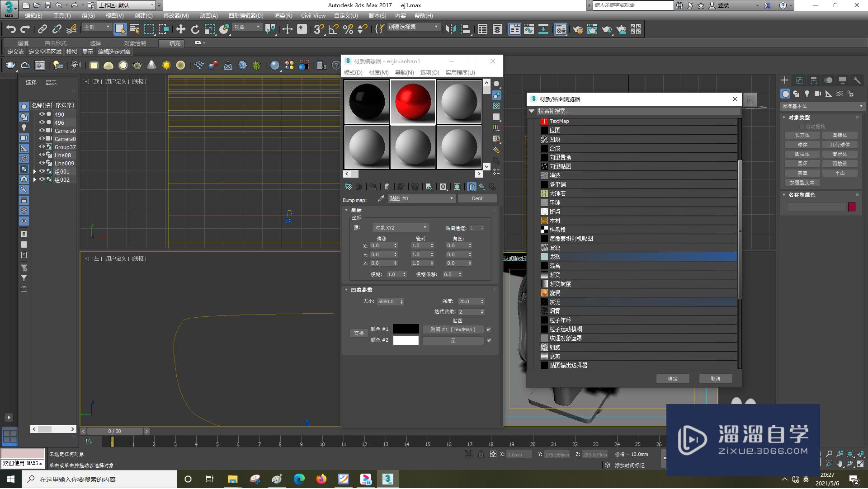This screenshot has width=868, height=489.
Task: Expand the 组002 tree node
Action: point(34,180)
